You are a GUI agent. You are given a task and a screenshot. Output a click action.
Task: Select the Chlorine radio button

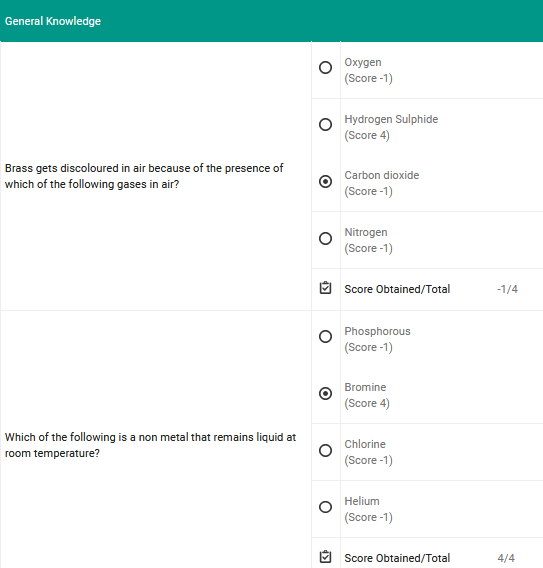[325, 450]
